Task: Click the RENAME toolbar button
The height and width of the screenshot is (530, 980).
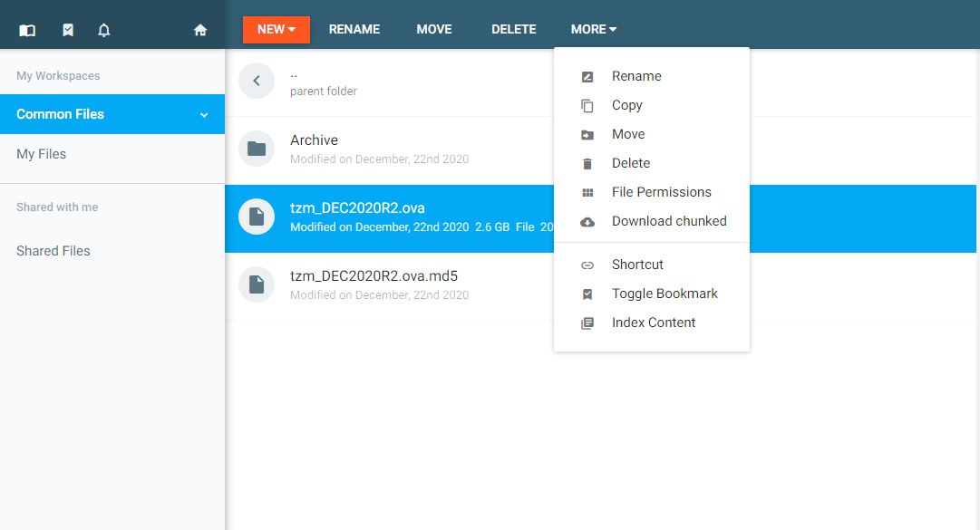Action: point(354,29)
